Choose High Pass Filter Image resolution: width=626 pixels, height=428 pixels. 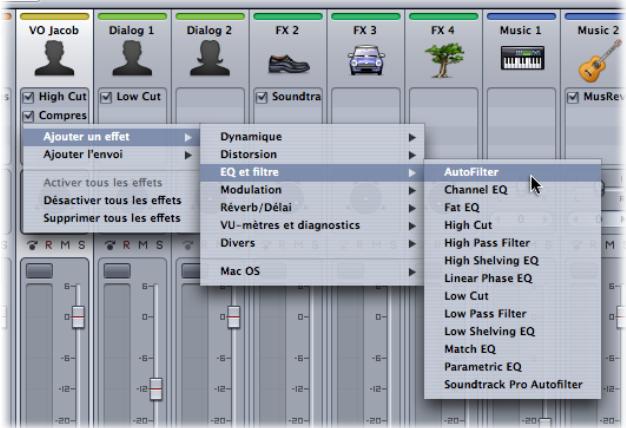513,243
